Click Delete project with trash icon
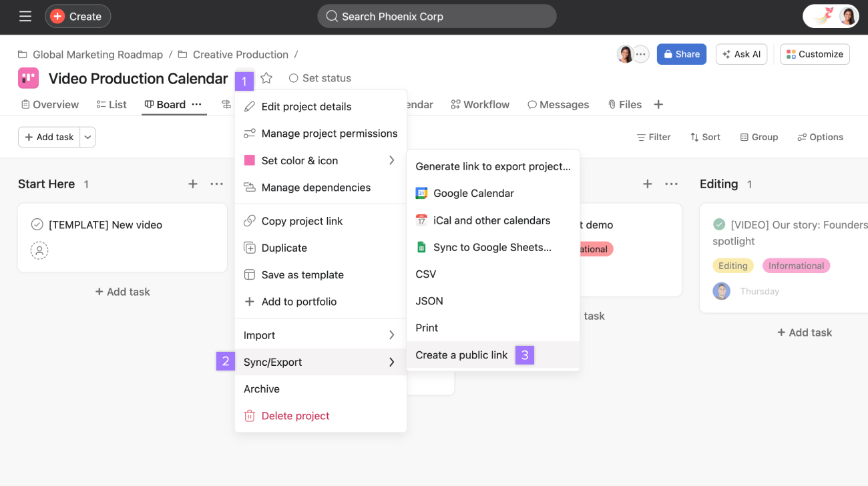Screen dimensions: 868x486 point(295,415)
